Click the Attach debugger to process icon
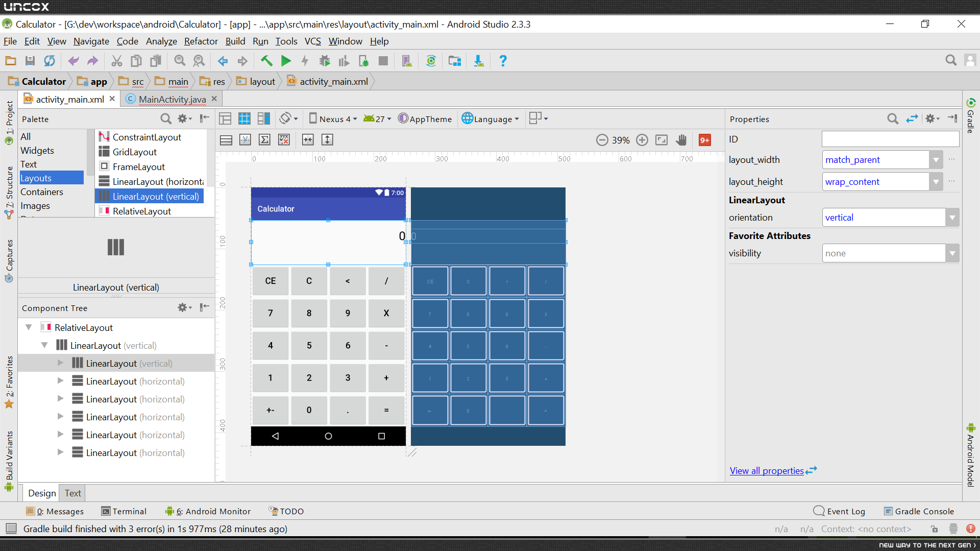 tap(364, 61)
